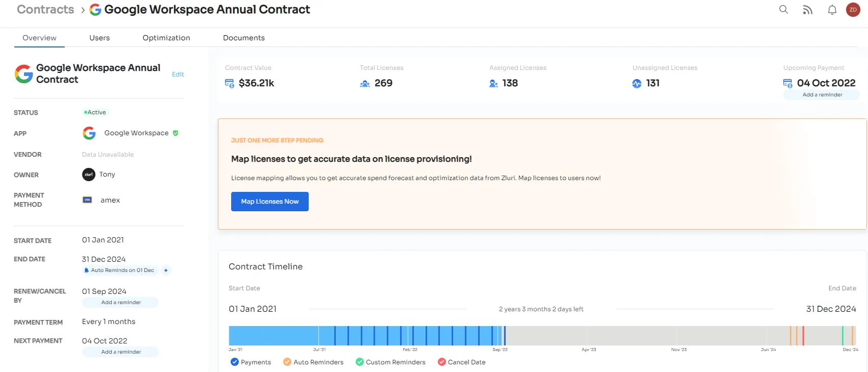Click the verified shield badge by Google Workspace
Viewport: 868px width, 372px height.
click(176, 133)
